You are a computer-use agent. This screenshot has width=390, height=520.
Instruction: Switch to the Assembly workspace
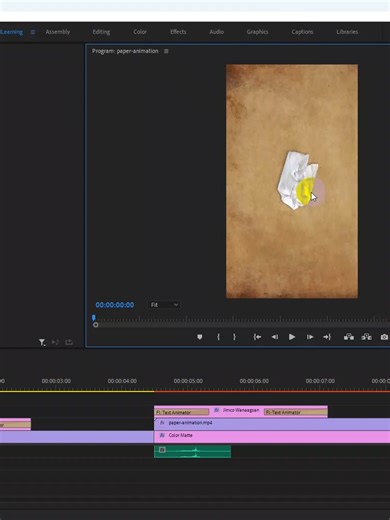58,32
